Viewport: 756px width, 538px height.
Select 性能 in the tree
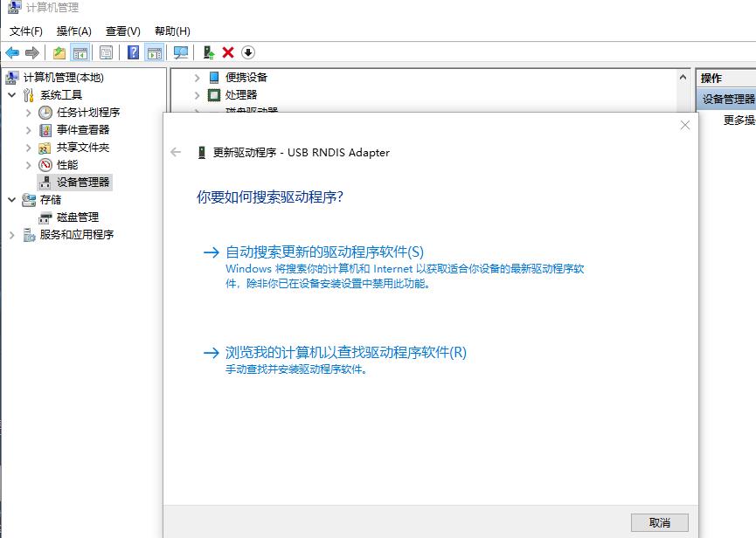tap(67, 165)
